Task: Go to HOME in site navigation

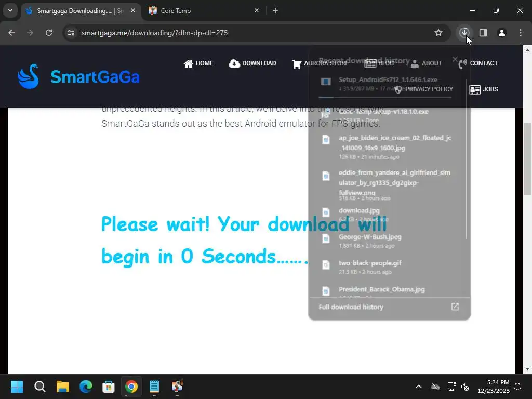Action: pyautogui.click(x=198, y=63)
